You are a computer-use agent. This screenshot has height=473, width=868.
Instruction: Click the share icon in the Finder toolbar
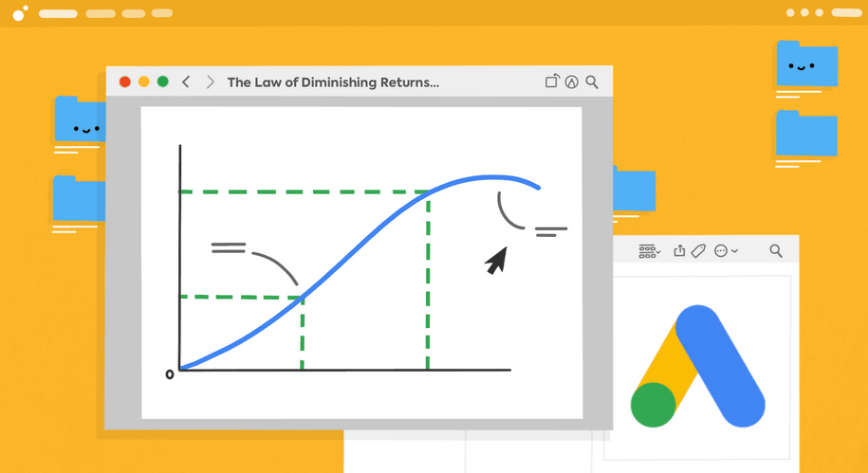click(679, 251)
